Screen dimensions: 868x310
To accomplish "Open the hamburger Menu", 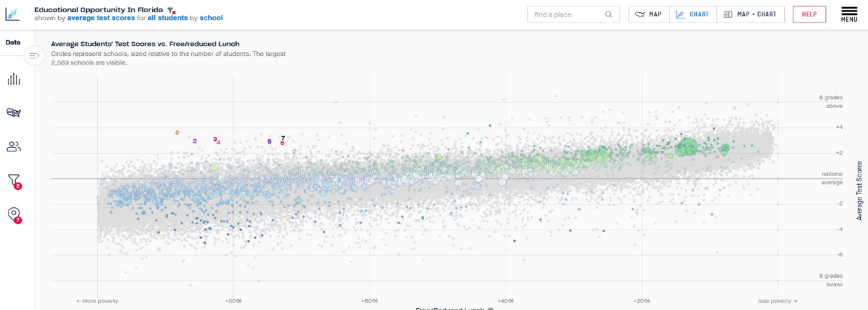I will pos(849,14).
